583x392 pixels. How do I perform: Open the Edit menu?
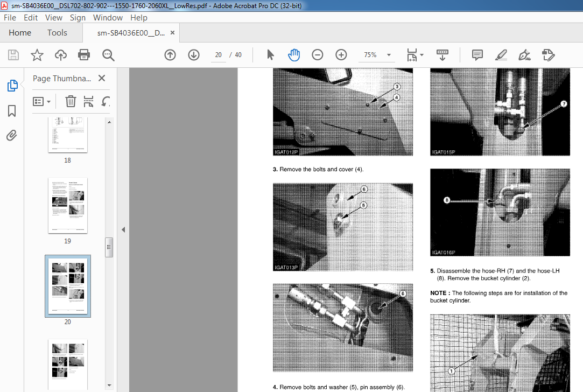click(x=31, y=17)
